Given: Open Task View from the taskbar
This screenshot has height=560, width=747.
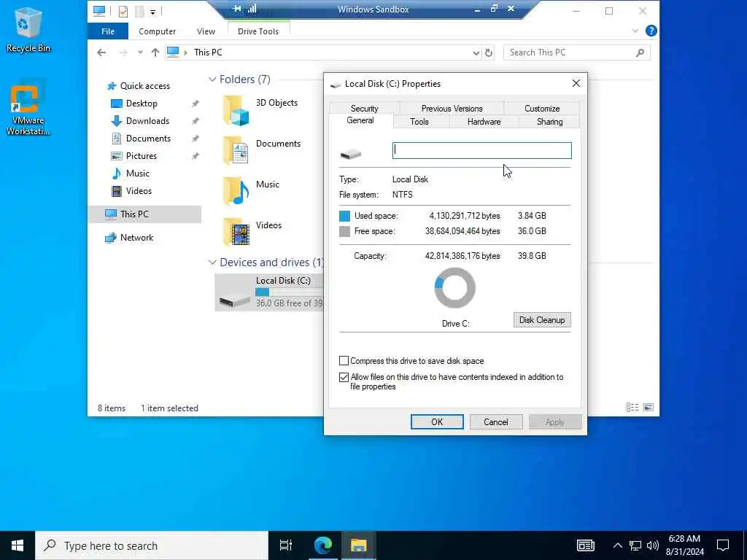Looking at the screenshot, I should tap(286, 545).
